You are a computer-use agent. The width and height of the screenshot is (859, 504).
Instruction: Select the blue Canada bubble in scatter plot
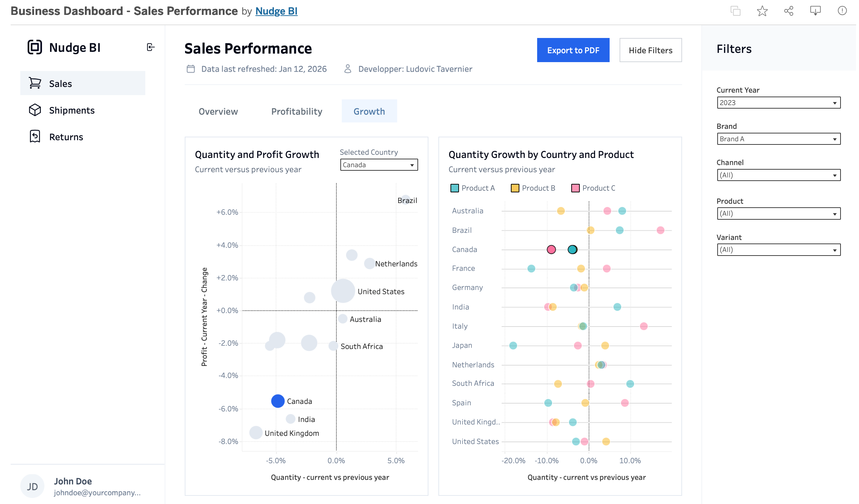point(277,401)
